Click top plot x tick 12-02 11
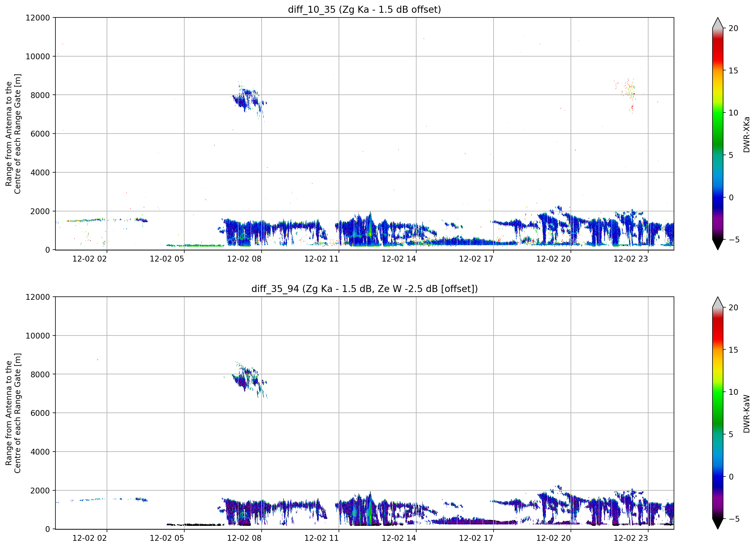Screen dimensions: 756x548 click(x=322, y=259)
